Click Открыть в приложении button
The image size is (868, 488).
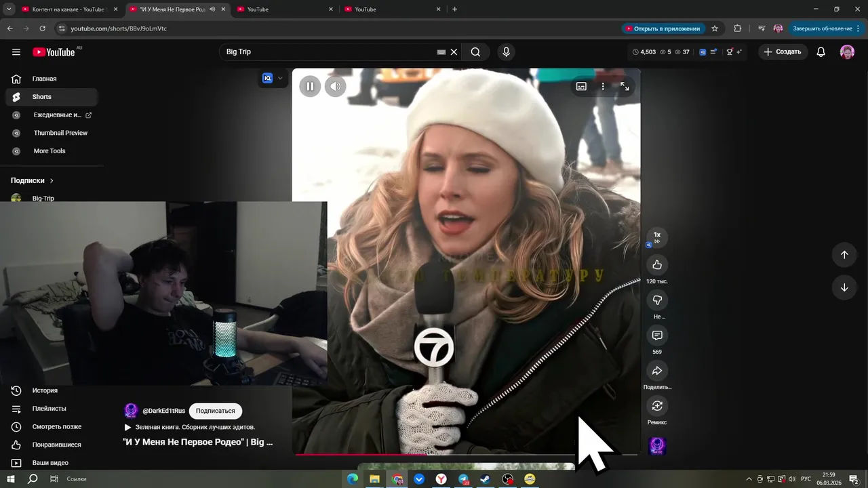click(x=663, y=28)
